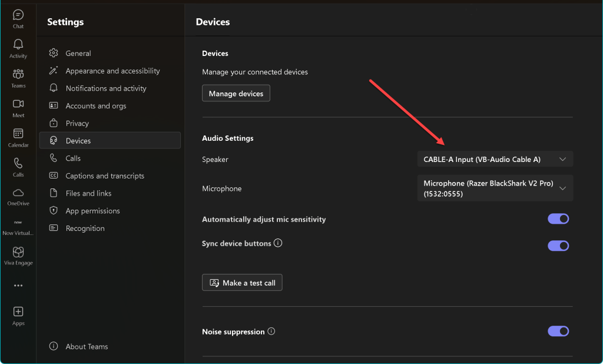Click the App permissions shield icon
This screenshot has height=364, width=603.
click(x=54, y=210)
